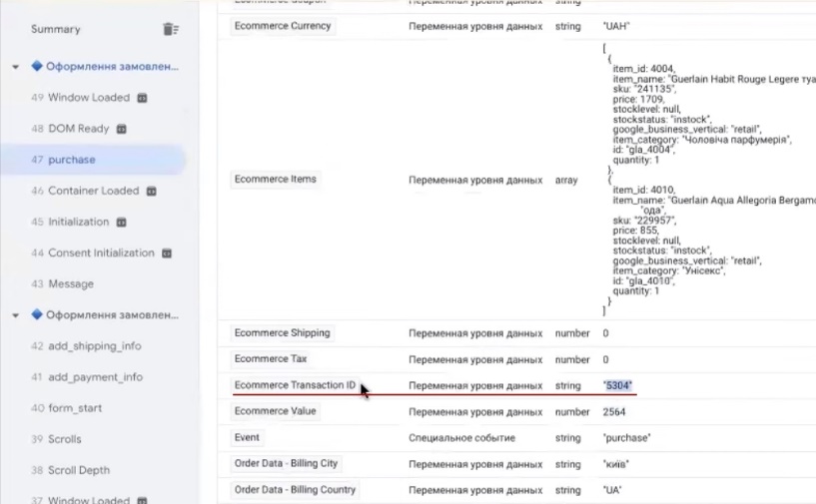
Task: Click the blue diamond icon above 49 Window Loaded
Action: tap(37, 67)
